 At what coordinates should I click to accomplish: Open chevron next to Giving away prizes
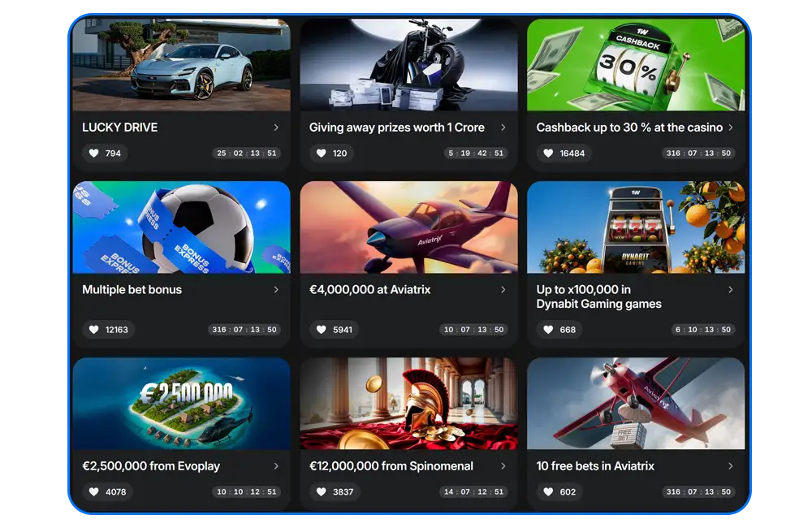point(503,128)
